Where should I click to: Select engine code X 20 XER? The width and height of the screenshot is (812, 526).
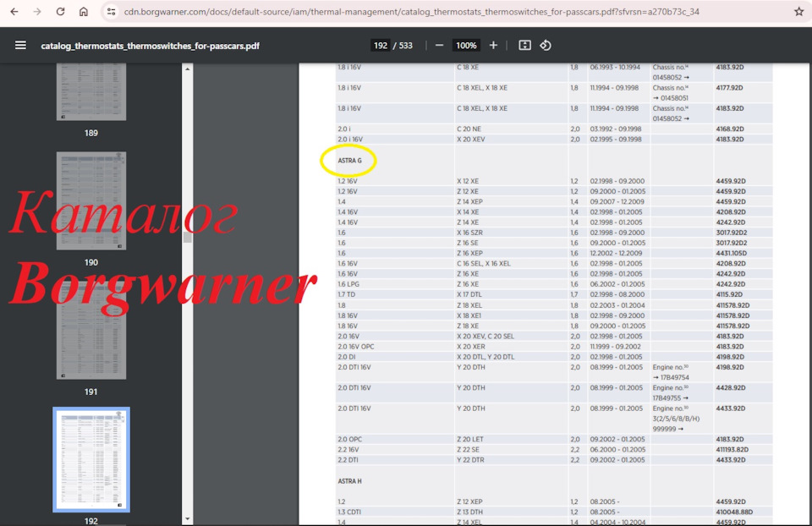(x=471, y=347)
